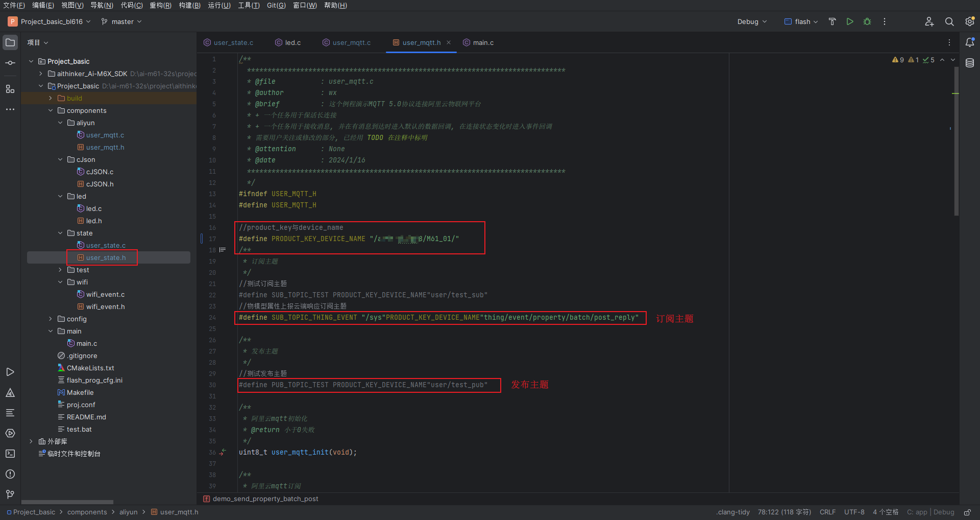Open the Messages tool window icon

(x=10, y=413)
